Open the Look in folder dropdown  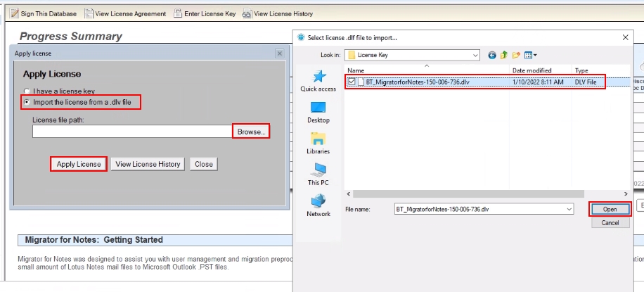(475, 55)
